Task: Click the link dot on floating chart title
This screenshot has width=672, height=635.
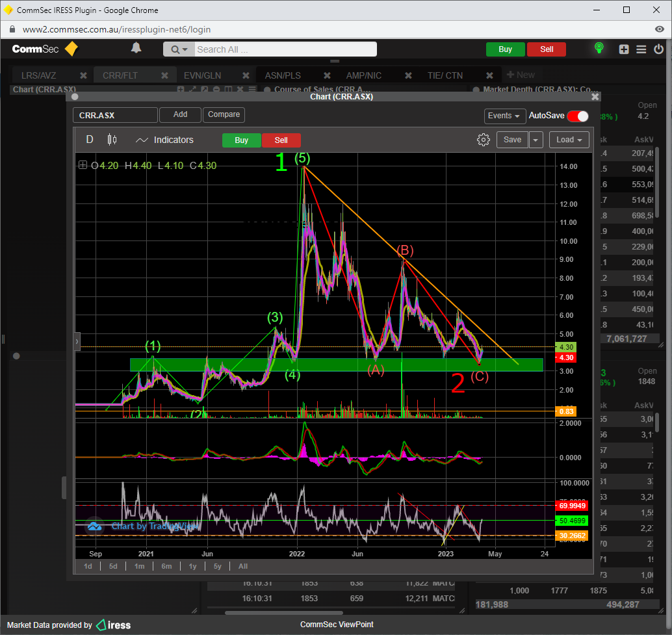Action: (x=75, y=97)
